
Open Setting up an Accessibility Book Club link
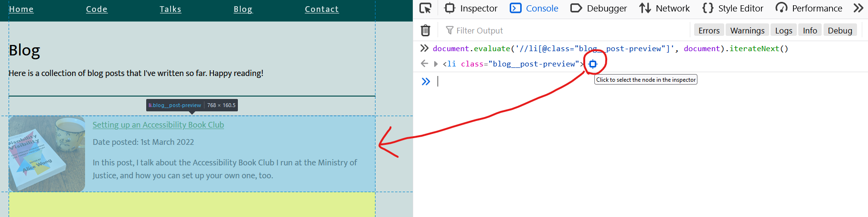point(158,125)
